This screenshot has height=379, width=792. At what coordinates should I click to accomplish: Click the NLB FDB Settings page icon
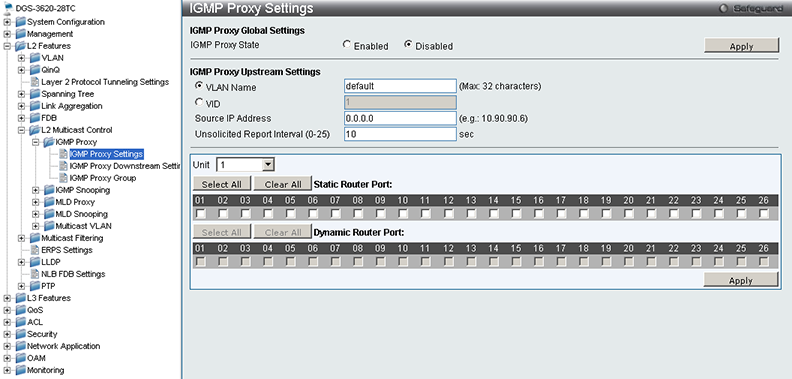coord(35,274)
